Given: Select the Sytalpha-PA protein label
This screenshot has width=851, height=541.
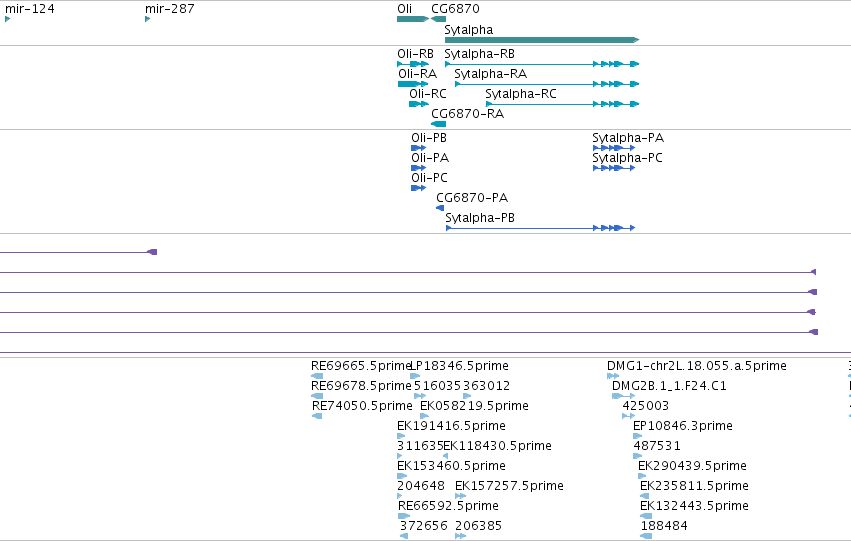Looking at the screenshot, I should [628, 138].
